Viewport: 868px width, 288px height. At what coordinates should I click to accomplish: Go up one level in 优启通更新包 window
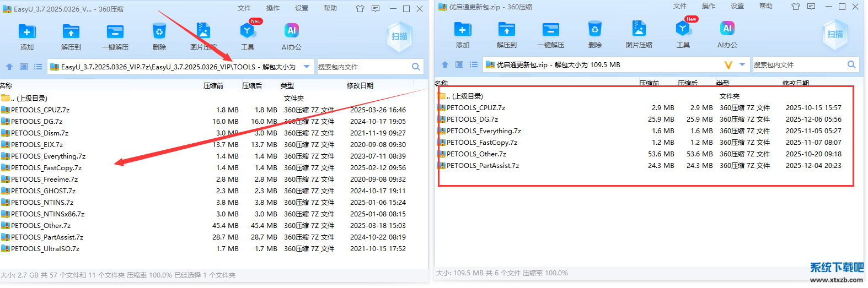(x=445, y=64)
